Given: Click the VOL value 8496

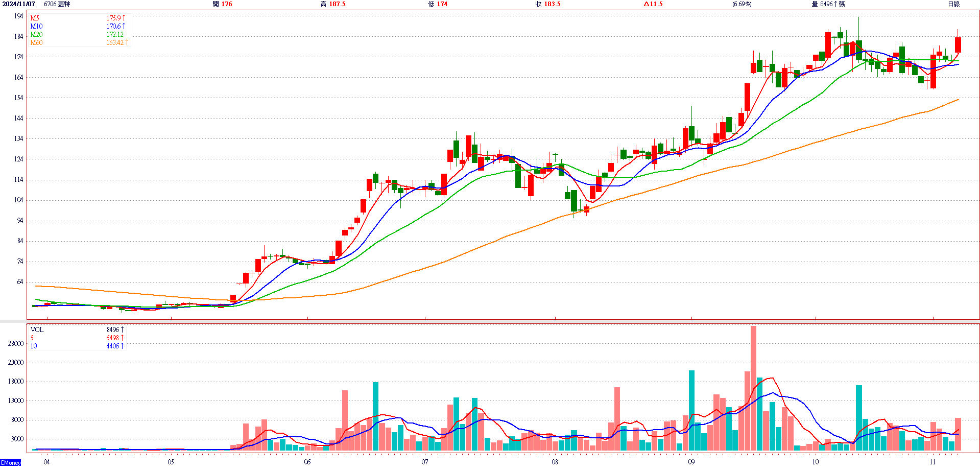Looking at the screenshot, I should (x=115, y=329).
